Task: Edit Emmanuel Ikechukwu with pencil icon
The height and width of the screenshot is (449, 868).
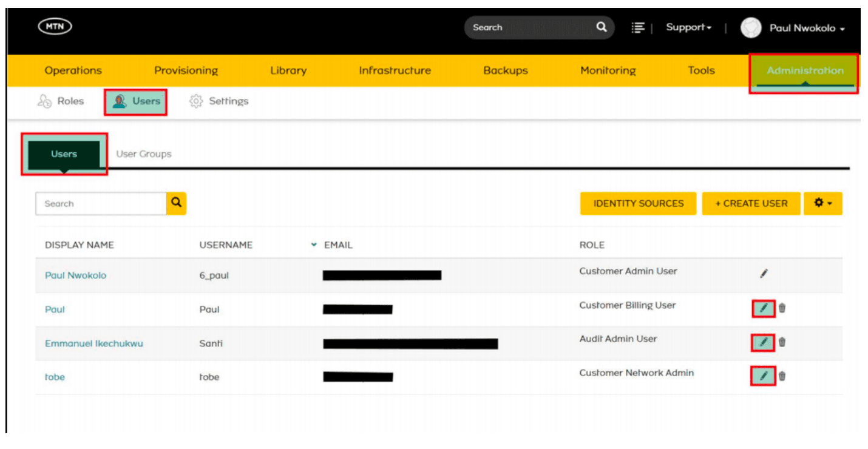Action: pos(764,342)
